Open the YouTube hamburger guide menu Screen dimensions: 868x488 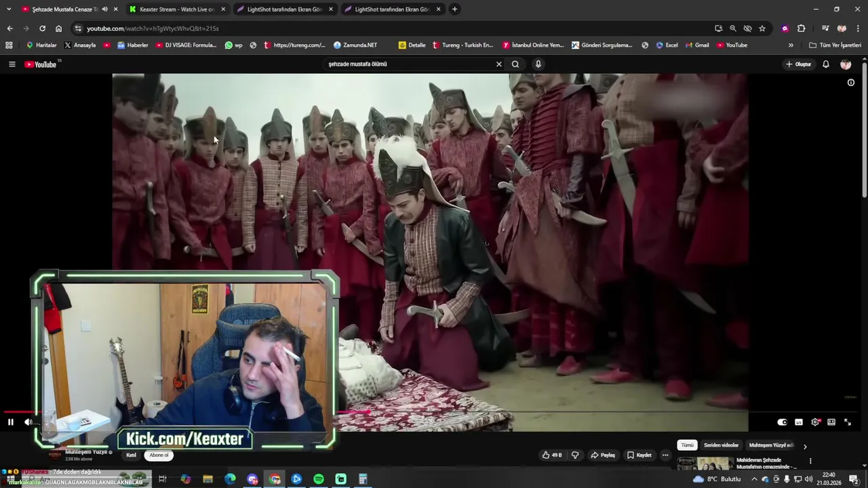point(12,64)
